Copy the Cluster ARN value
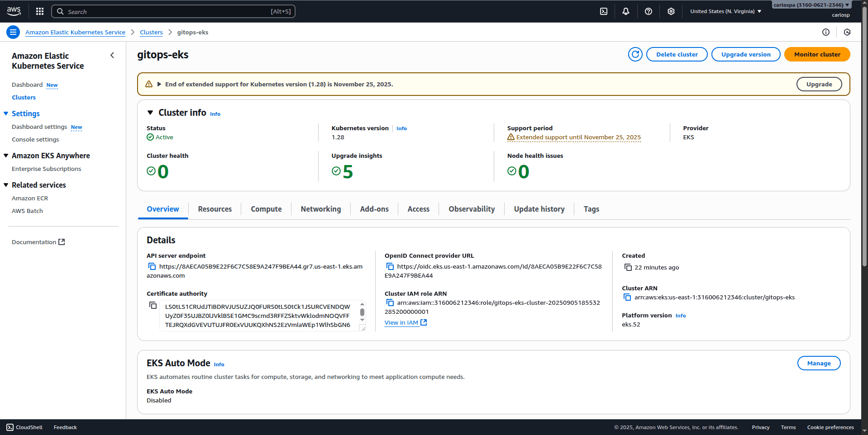 [x=627, y=298]
